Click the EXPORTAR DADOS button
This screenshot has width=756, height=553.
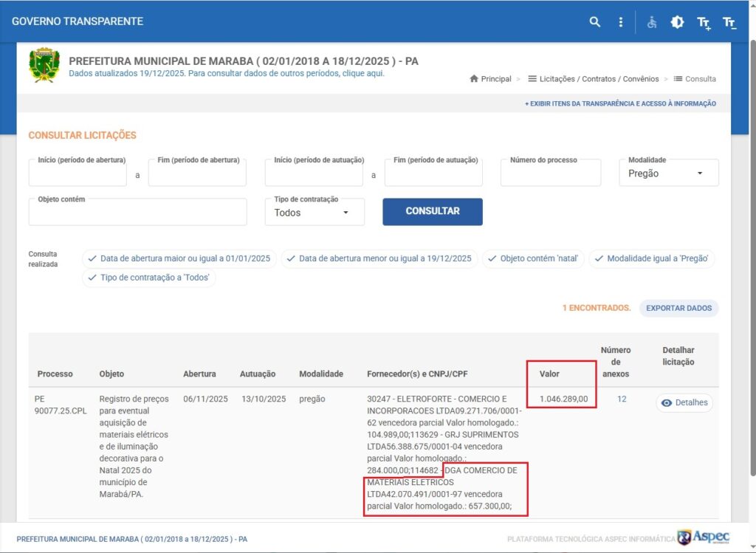tap(678, 308)
